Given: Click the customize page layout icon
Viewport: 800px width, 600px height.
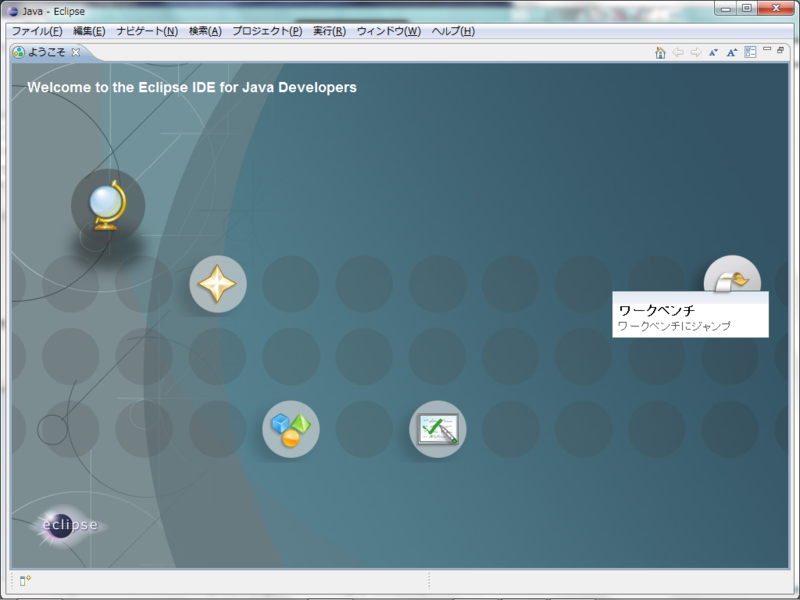Looking at the screenshot, I should coord(750,52).
